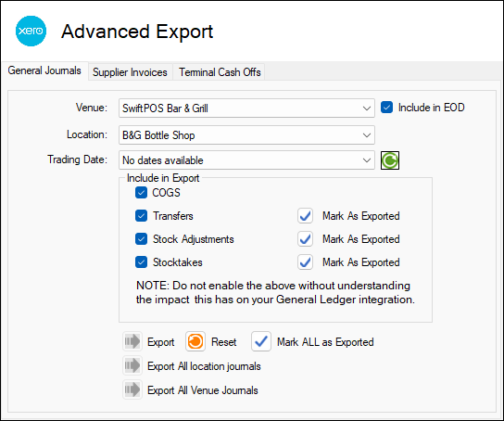The height and width of the screenshot is (421, 504).
Task: Click the SwiftPOS Bar & Grill venue field
Action: point(246,108)
